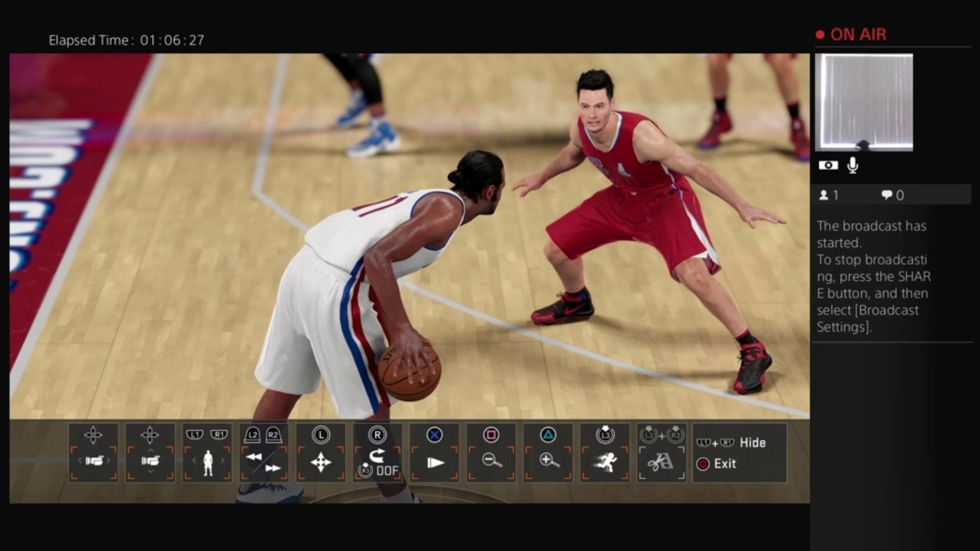Open the broadcast camera preview thumbnail
The width and height of the screenshot is (980, 551).
pyautogui.click(x=864, y=102)
